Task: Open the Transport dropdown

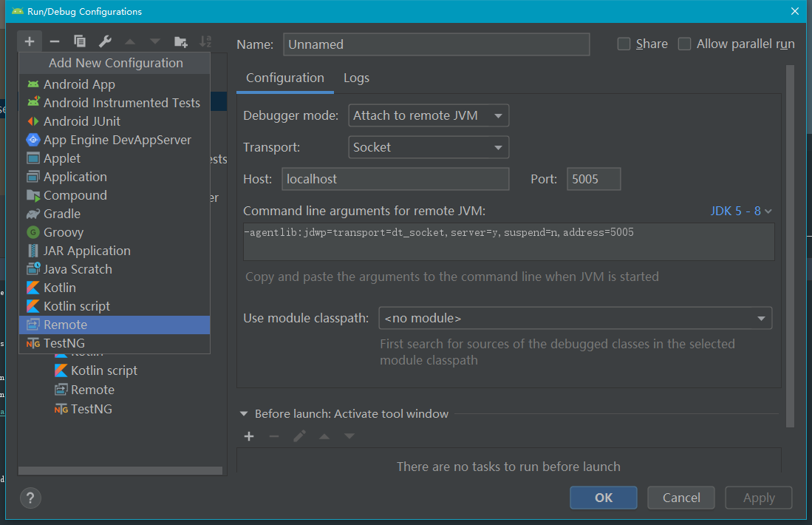Action: [x=428, y=147]
